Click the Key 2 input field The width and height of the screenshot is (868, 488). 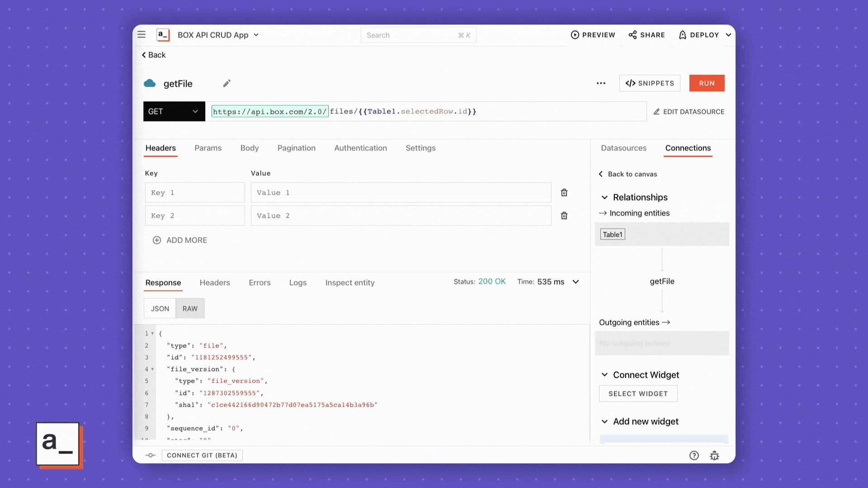coord(195,216)
